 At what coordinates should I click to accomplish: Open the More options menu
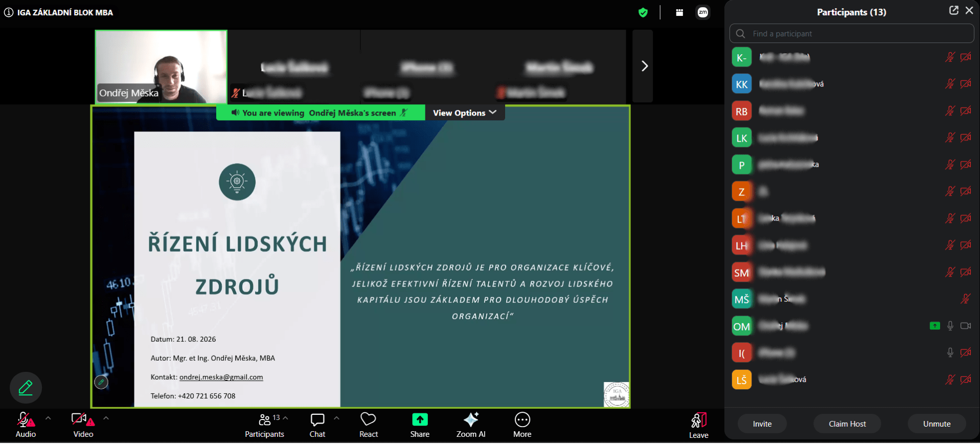(x=522, y=425)
